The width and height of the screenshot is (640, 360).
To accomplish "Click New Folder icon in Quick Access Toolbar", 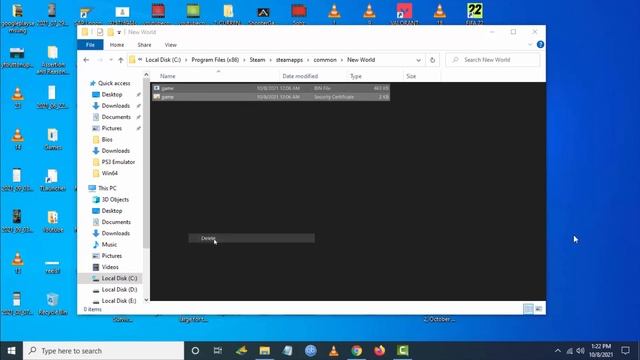I will tap(110, 32).
